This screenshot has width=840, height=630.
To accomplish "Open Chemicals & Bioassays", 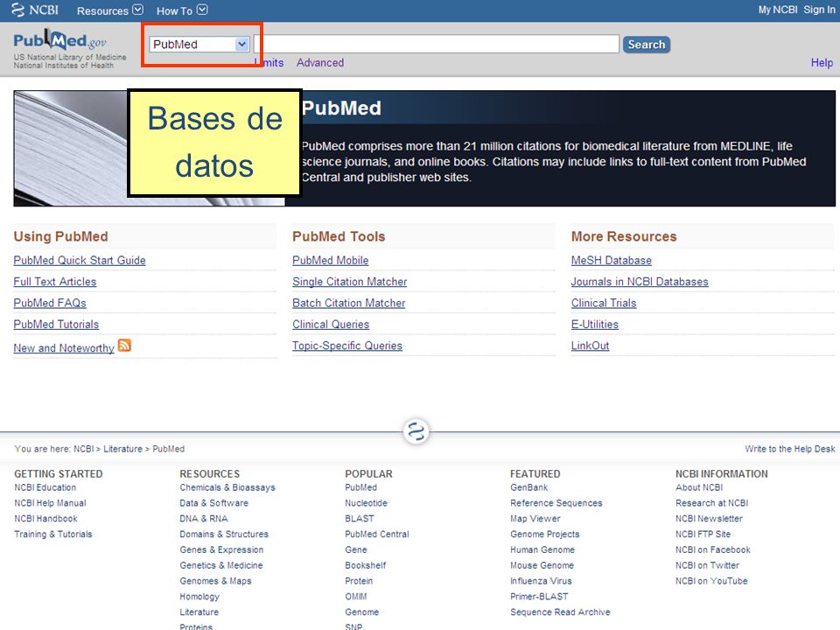I will coord(227,487).
